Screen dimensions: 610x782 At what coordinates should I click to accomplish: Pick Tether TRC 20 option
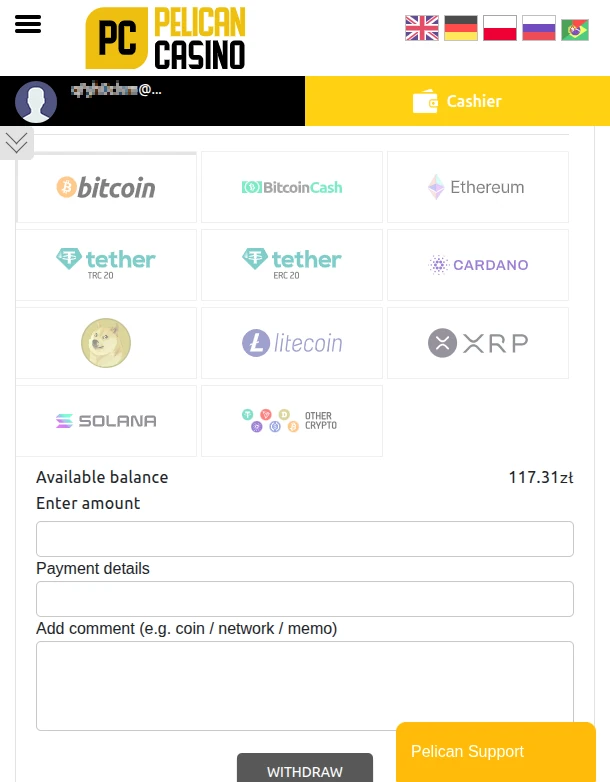[x=106, y=264]
